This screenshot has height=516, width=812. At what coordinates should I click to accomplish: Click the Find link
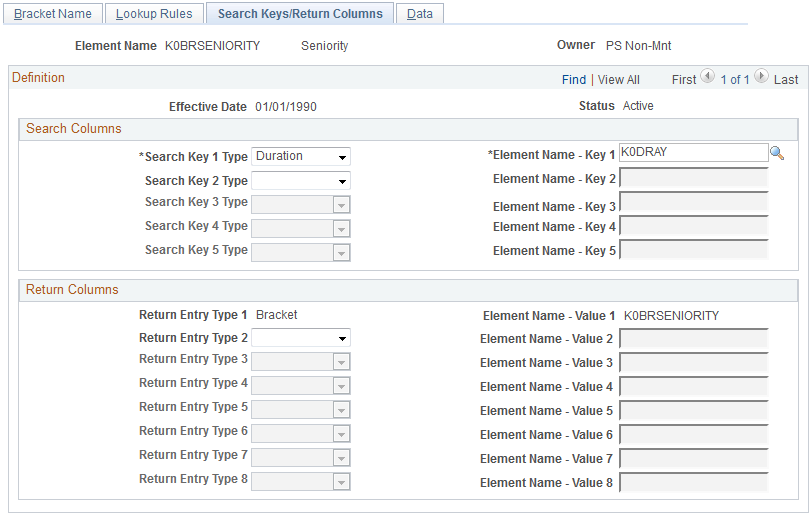coord(574,80)
